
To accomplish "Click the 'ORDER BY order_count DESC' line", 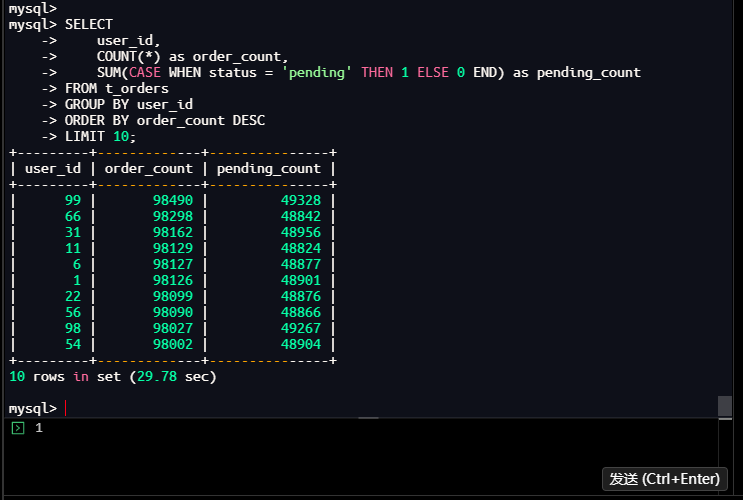I will point(165,121).
